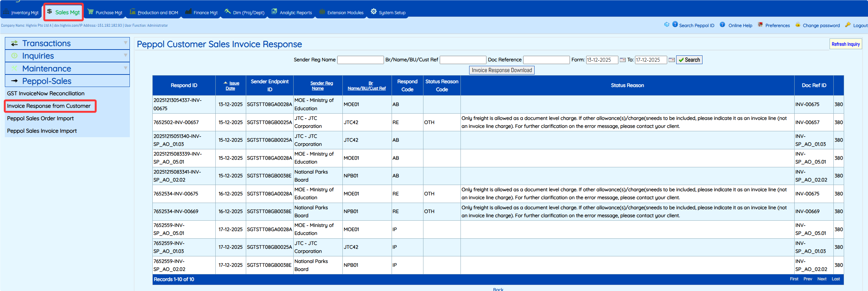The width and height of the screenshot is (868, 291).
Task: Click the Refresh Inquiry button
Action: (845, 44)
